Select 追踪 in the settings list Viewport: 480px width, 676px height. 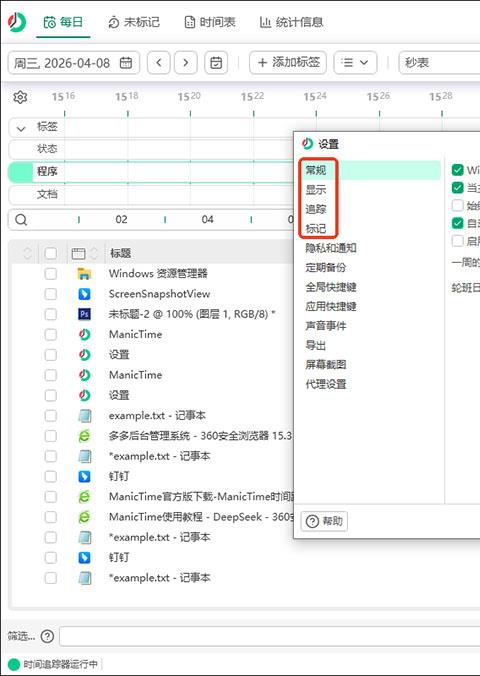point(316,209)
